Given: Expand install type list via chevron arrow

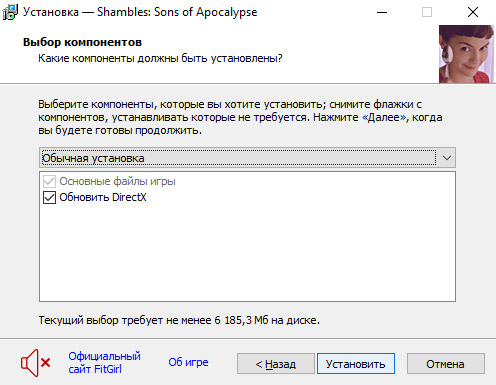Looking at the screenshot, I should 447,158.
